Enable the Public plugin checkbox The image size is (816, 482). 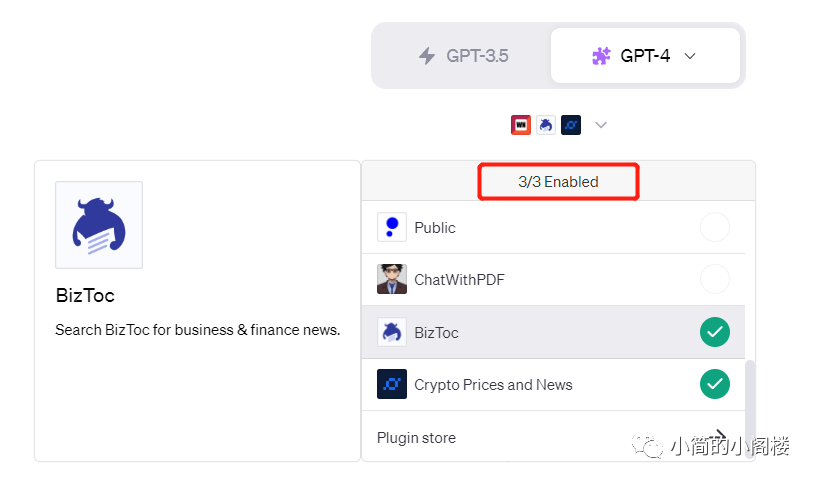click(715, 227)
